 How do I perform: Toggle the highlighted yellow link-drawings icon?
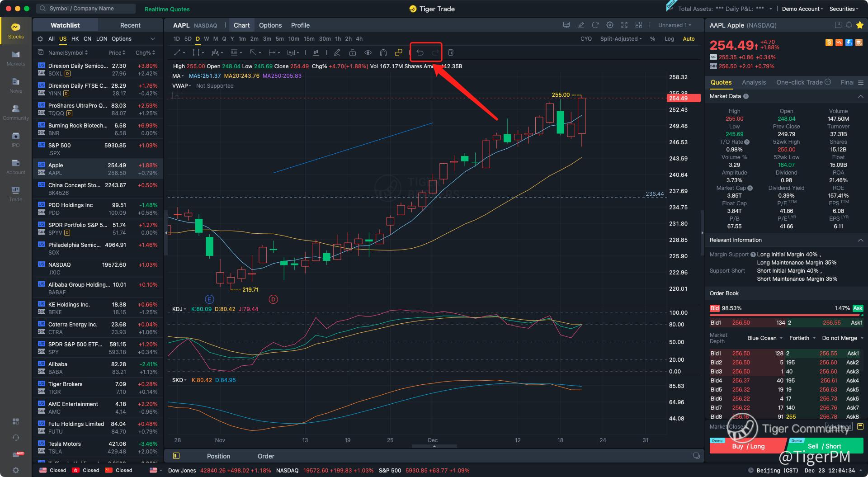398,52
